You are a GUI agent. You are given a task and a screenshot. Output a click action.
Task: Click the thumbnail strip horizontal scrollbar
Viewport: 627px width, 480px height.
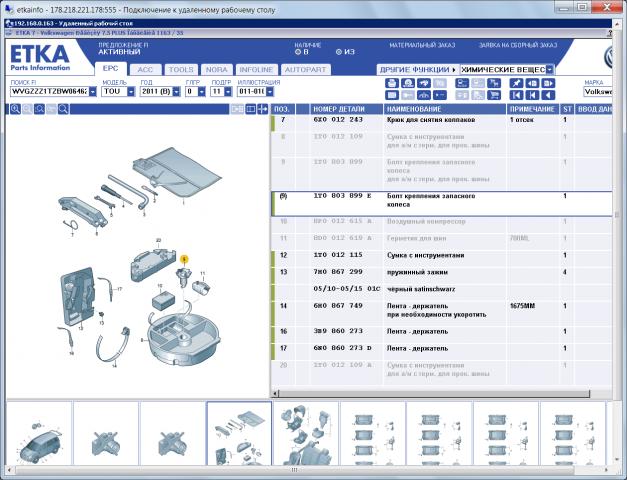[x=294, y=470]
